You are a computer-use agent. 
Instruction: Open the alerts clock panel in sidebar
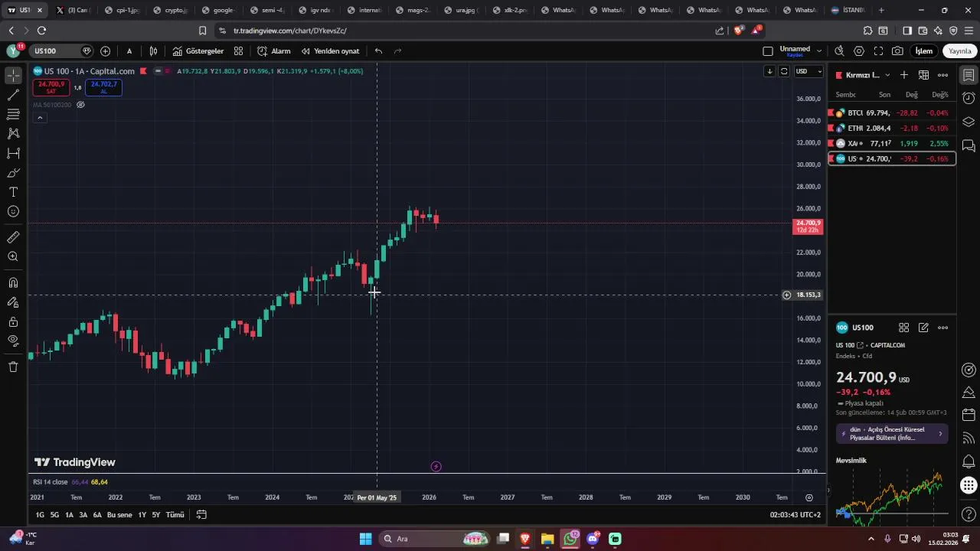tap(969, 99)
